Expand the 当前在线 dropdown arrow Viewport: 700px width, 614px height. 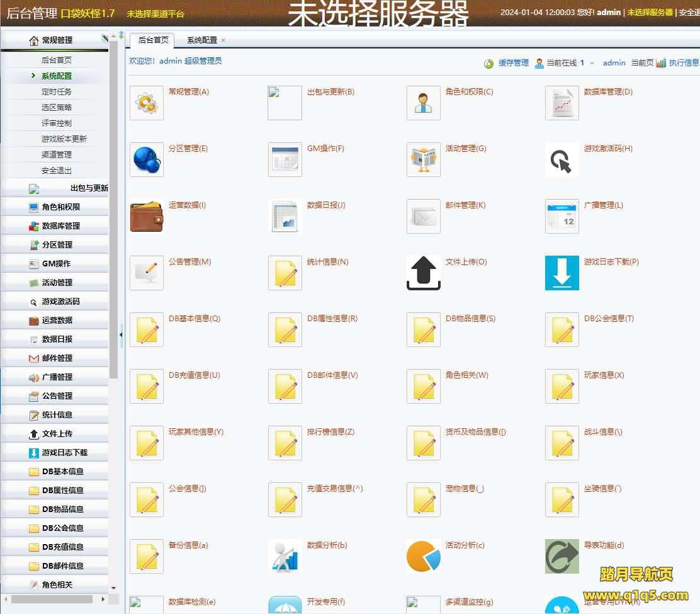(x=592, y=63)
